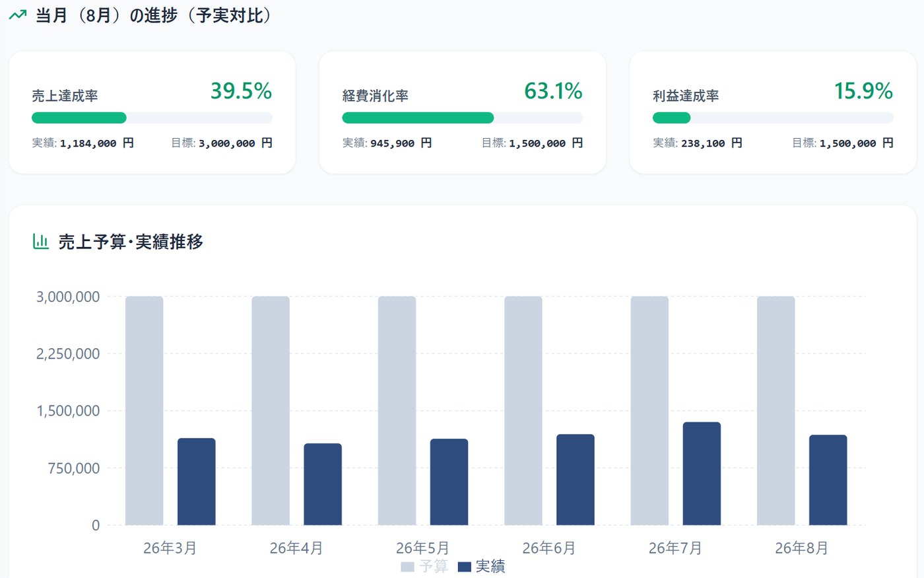The width and height of the screenshot is (924, 578).
Task: Click the 2,250,000 y-axis label
Action: pos(68,354)
